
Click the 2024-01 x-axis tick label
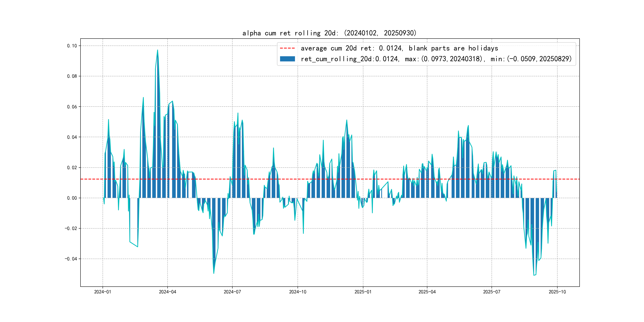click(x=103, y=292)
